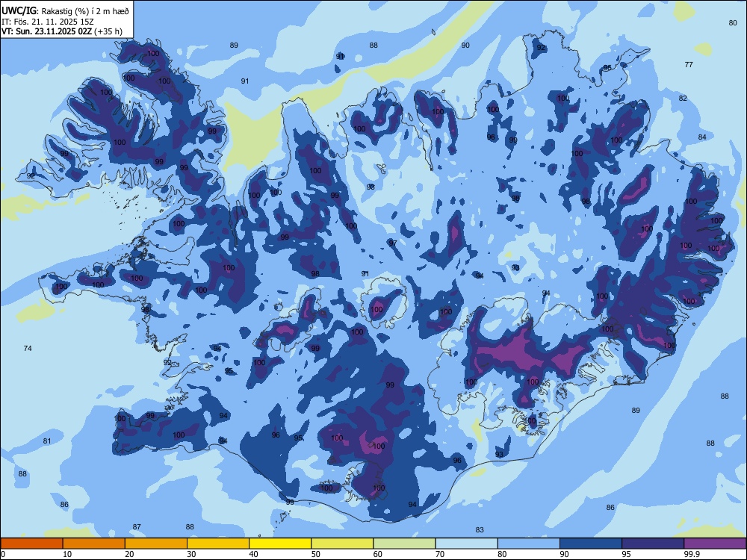The width and height of the screenshot is (747, 560).
Task: Click the dark orange 0–10 legend swatch
Action: (32, 544)
